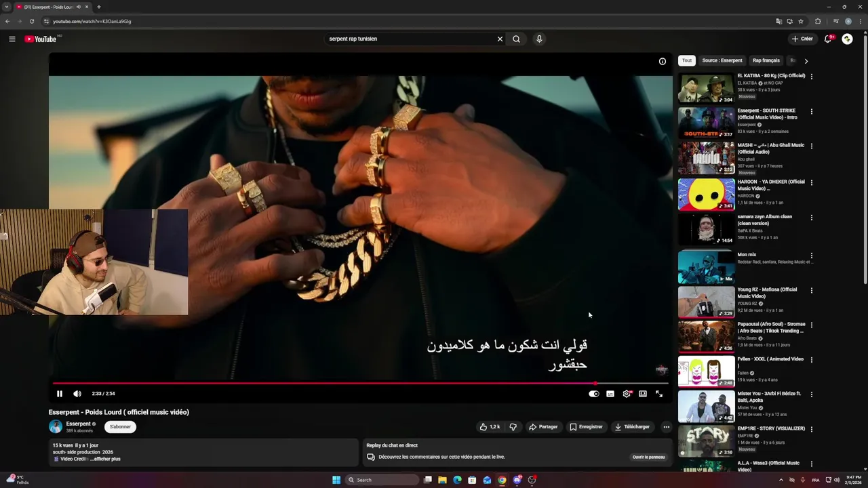Share the video via Partager
Viewport: 868px width, 488px height.
[x=543, y=427]
